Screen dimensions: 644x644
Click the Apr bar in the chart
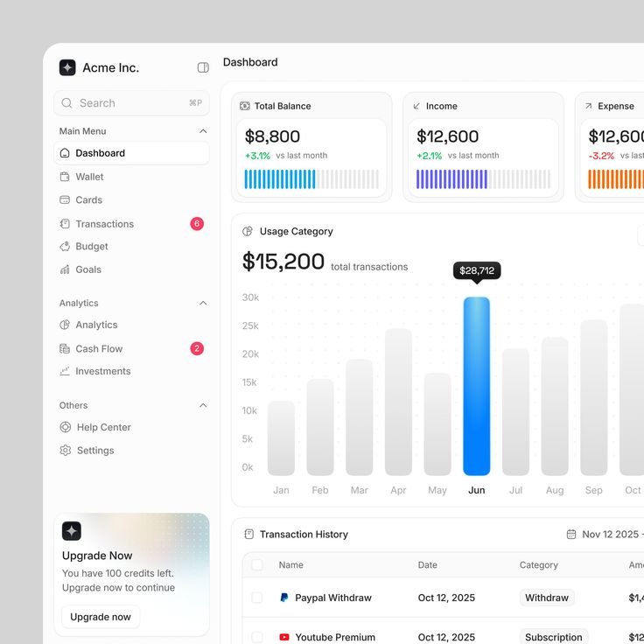click(398, 402)
